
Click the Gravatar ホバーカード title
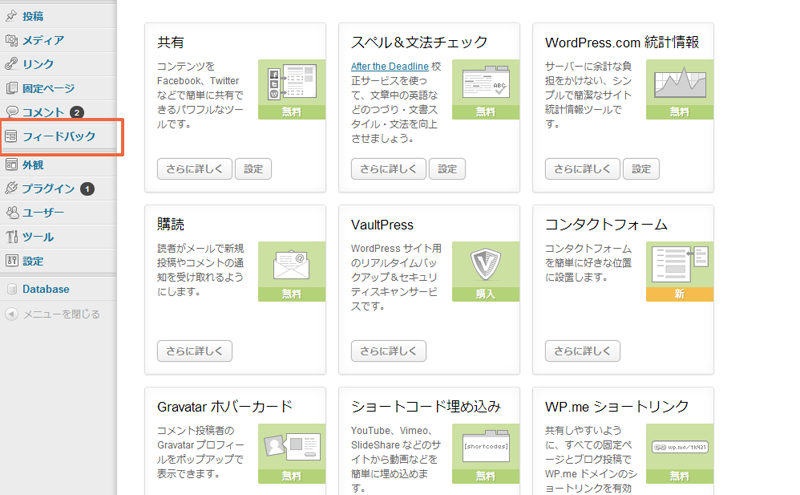click(x=224, y=407)
